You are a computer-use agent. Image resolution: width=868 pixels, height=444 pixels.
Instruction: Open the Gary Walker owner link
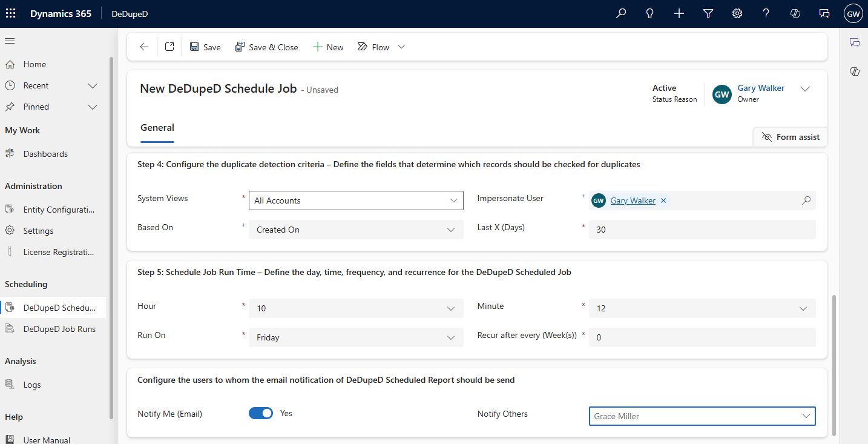pos(761,88)
